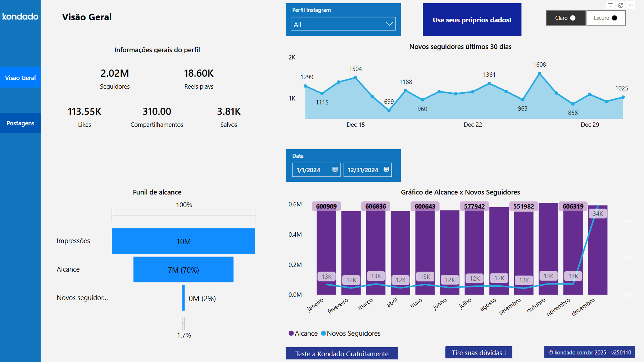This screenshot has height=362, width=644.
Task: Go to the Postagens page
Action: [20, 123]
